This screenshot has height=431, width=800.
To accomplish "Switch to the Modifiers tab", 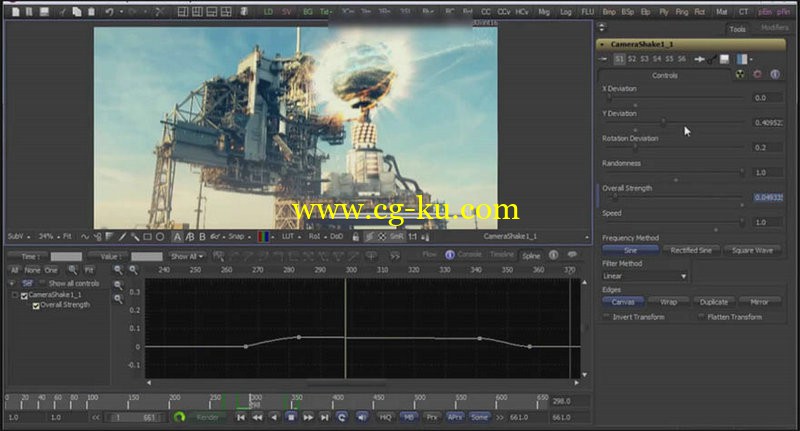I will [x=774, y=28].
